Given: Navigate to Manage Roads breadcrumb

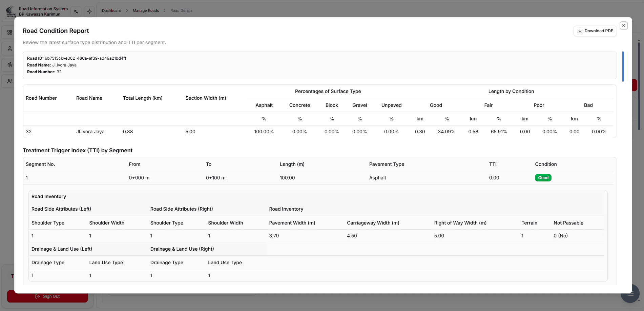Looking at the screenshot, I should coord(146,11).
